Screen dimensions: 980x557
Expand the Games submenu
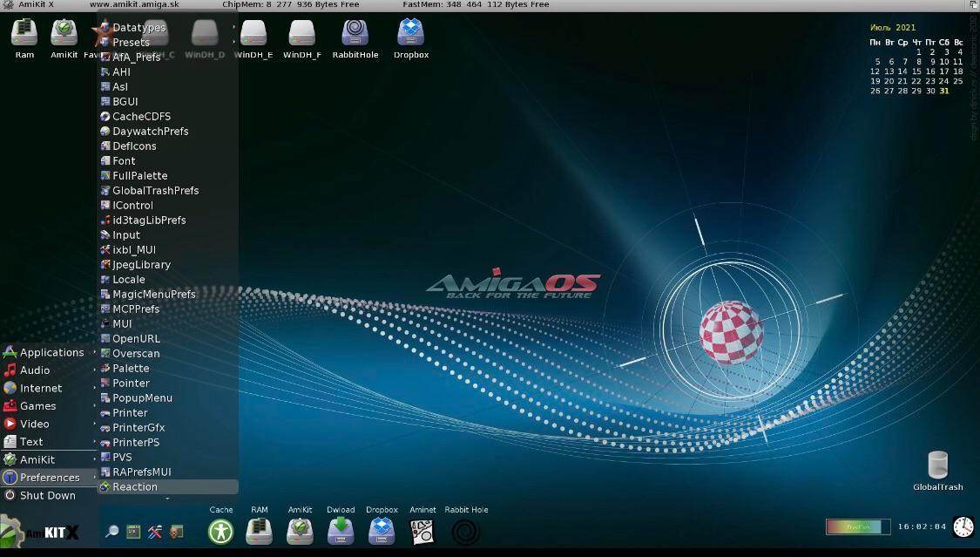tap(38, 406)
